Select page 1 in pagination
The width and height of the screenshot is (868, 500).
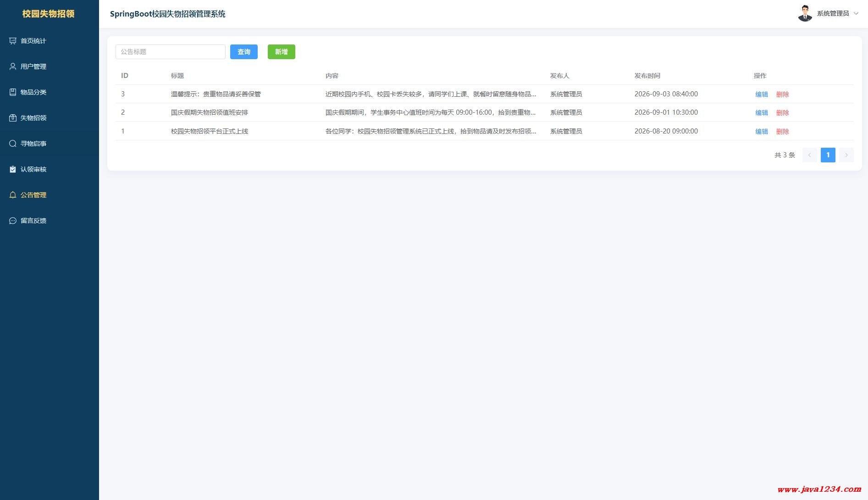pyautogui.click(x=828, y=155)
